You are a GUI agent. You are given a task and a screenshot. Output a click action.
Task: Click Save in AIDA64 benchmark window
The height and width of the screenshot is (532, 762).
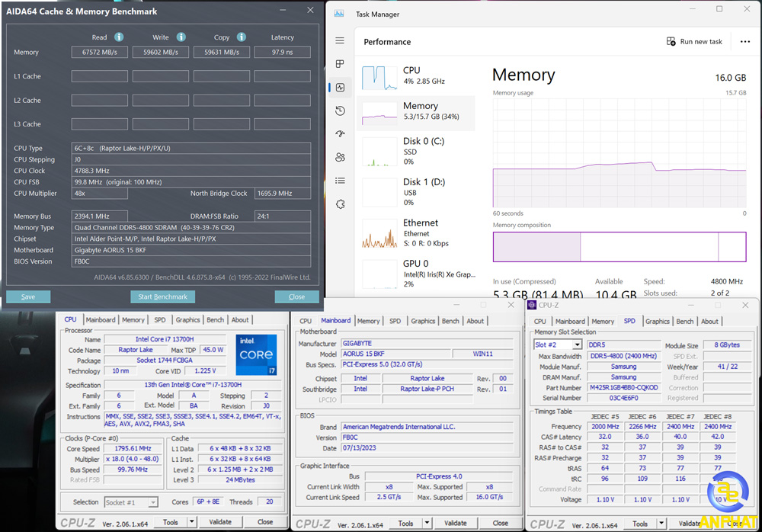(28, 296)
